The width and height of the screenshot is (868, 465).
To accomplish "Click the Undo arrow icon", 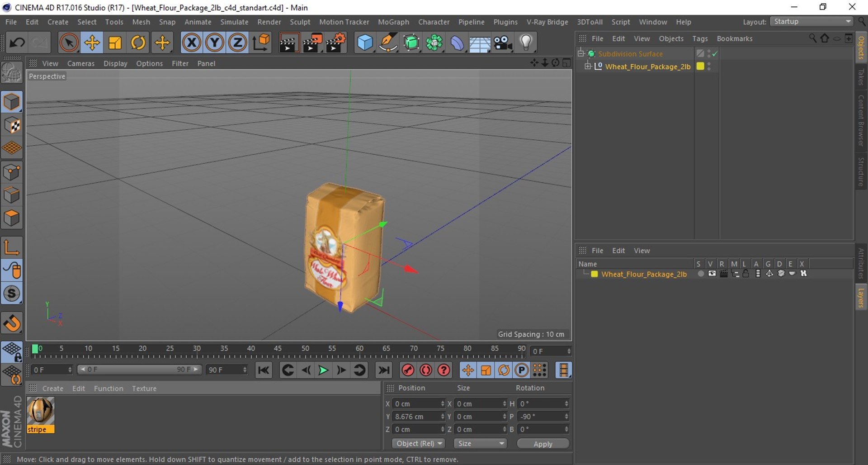I will [x=17, y=43].
